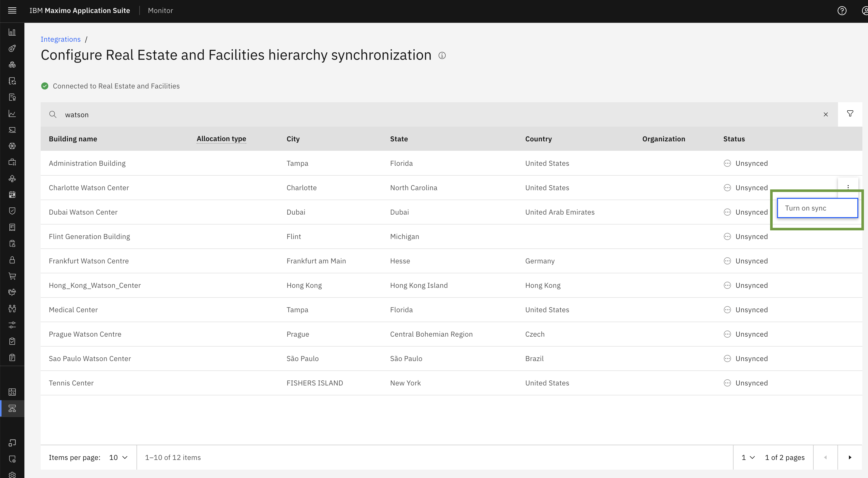Click the Allocation type column header
The height and width of the screenshot is (478, 868).
click(221, 139)
